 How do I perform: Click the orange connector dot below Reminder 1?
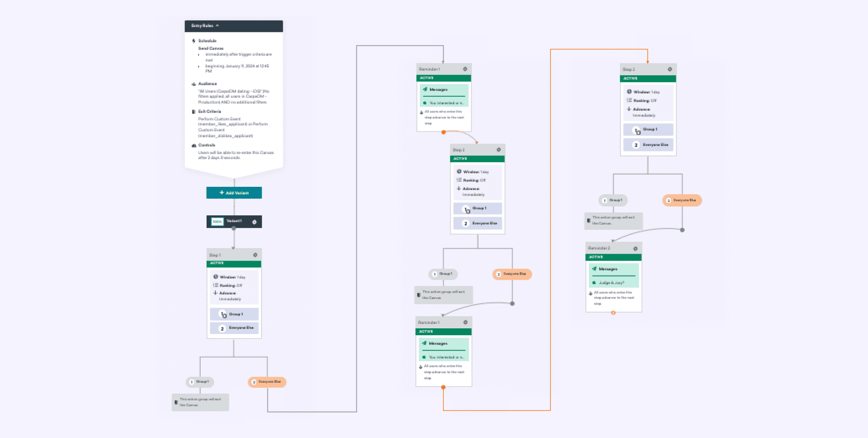point(444,132)
